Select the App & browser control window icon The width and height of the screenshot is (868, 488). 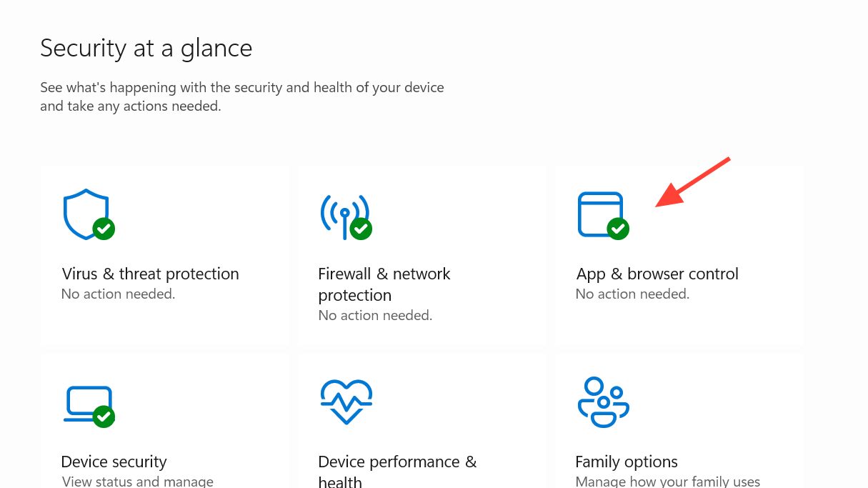click(599, 212)
